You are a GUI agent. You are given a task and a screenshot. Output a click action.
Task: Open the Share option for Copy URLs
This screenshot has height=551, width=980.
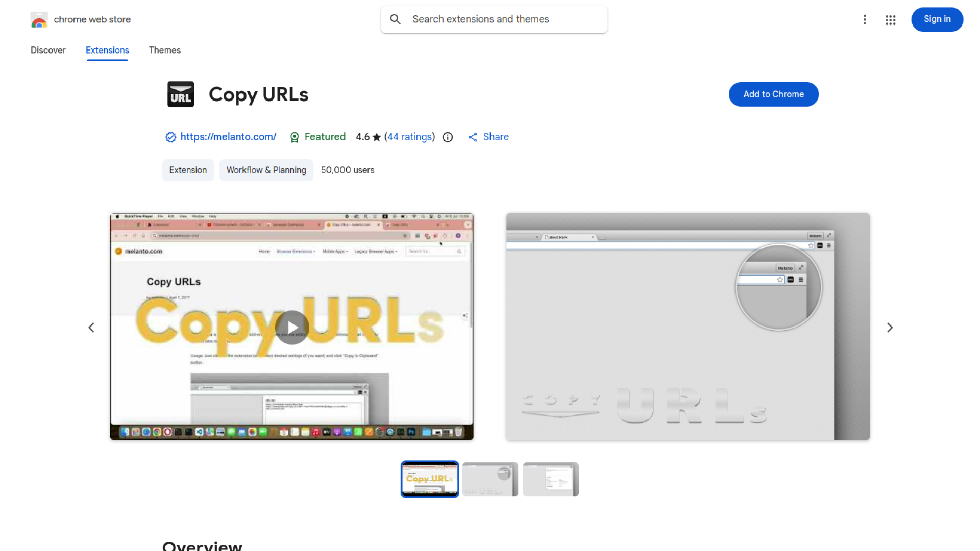tap(487, 137)
